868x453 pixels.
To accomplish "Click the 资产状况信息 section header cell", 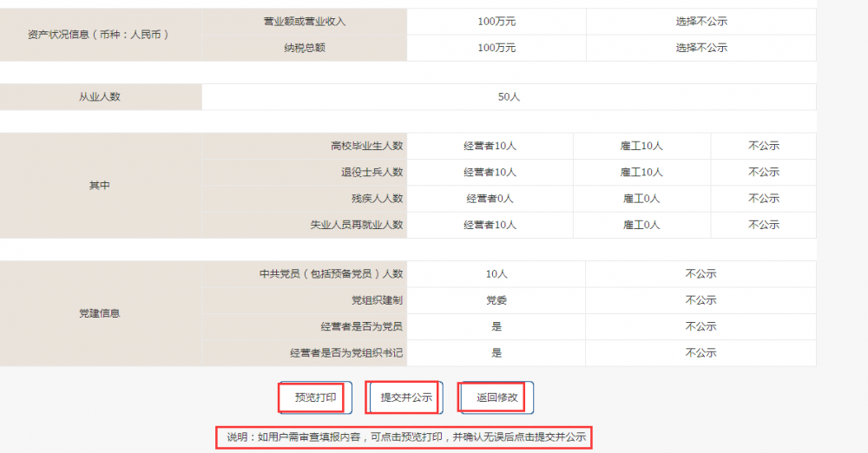I will [101, 35].
